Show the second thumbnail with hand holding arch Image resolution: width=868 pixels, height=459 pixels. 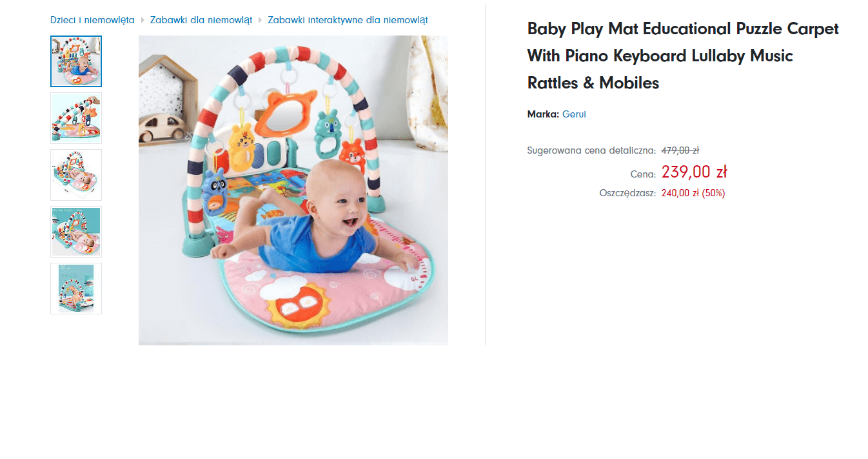click(76, 118)
